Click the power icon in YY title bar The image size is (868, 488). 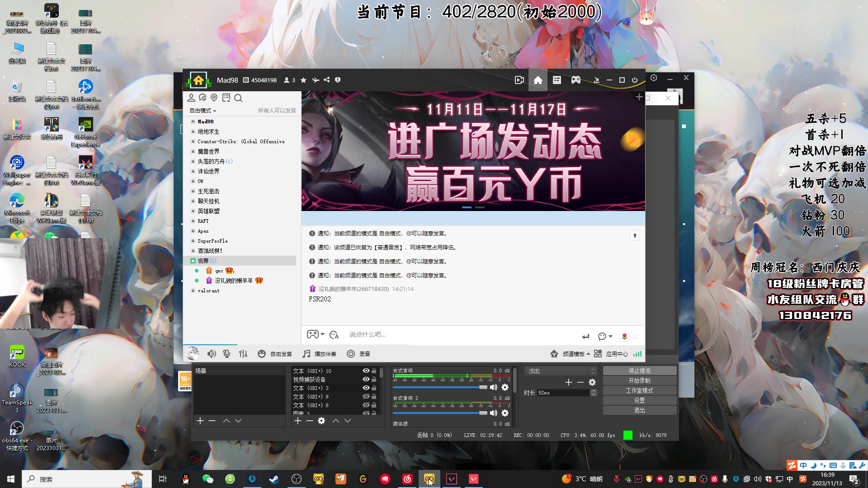click(x=635, y=80)
